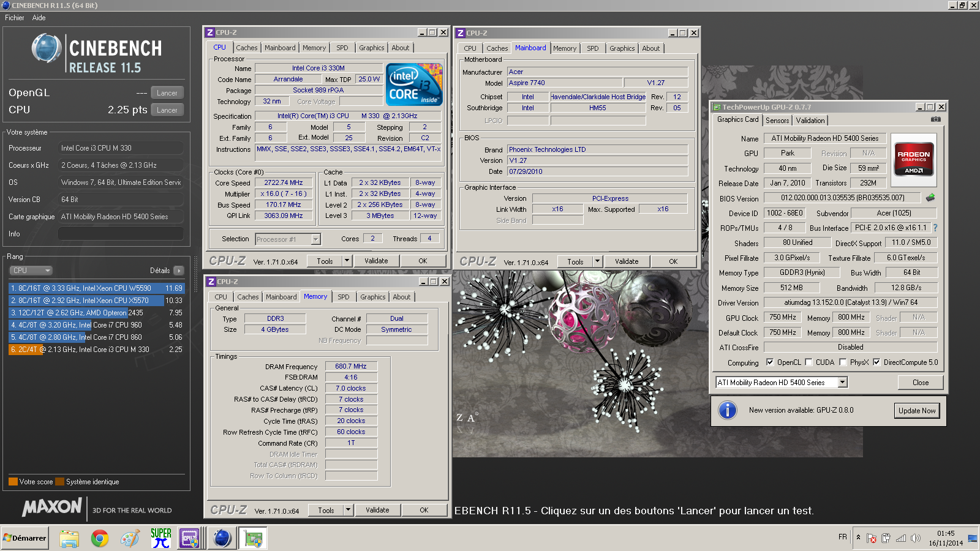Switch to Validation tab in GPU-Z

pyautogui.click(x=810, y=121)
